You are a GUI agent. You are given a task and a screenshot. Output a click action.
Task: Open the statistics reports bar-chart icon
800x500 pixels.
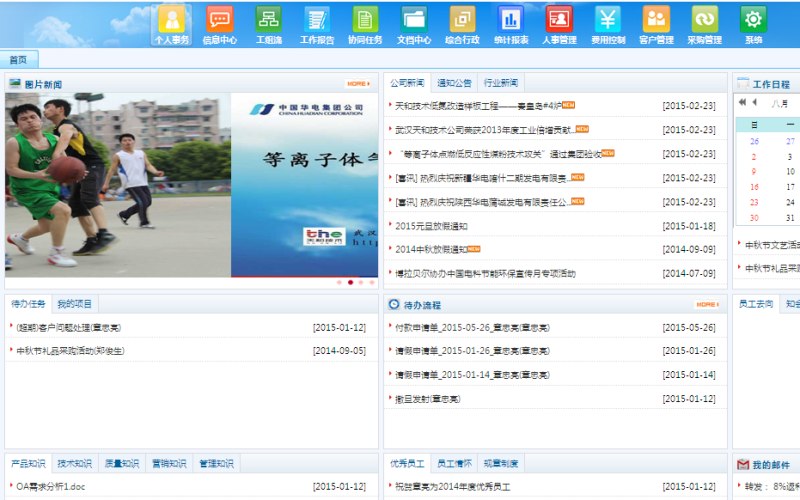511,25
